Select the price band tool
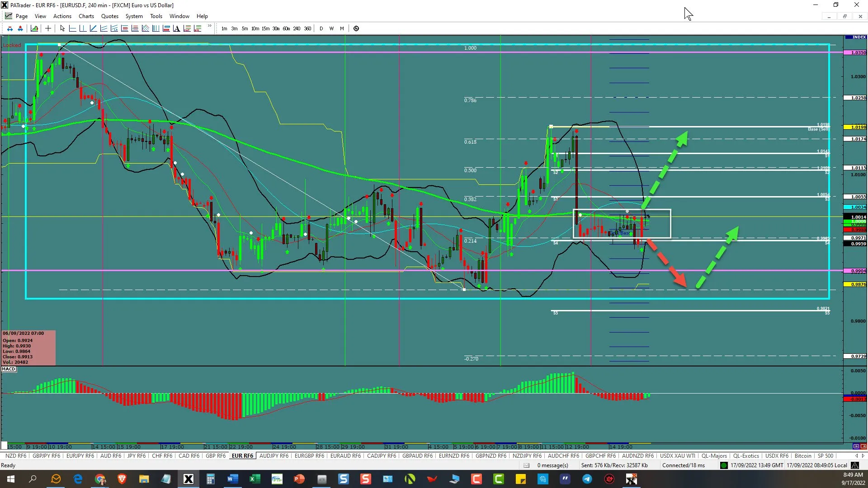The width and height of the screenshot is (868, 488). [166, 28]
